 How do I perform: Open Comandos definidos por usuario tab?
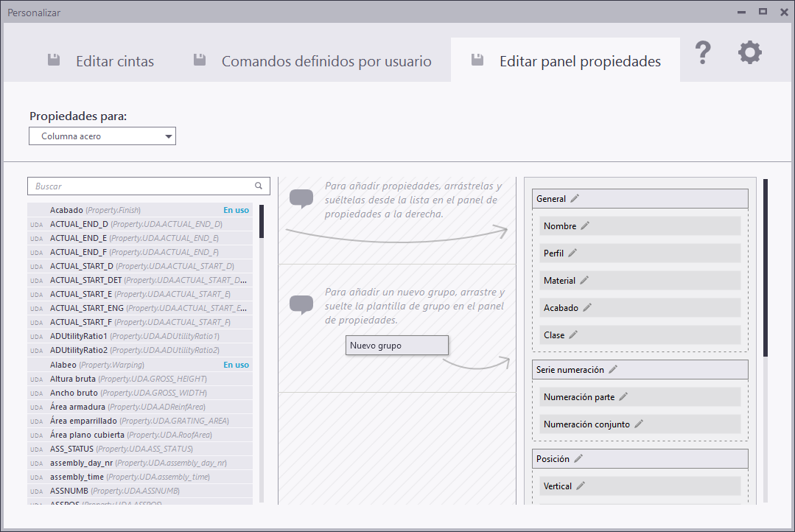click(312, 61)
